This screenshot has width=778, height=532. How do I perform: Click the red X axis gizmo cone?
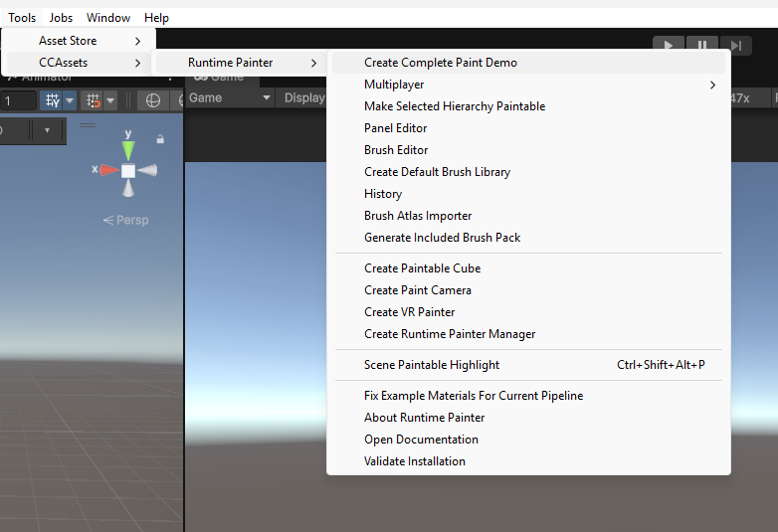point(109,171)
